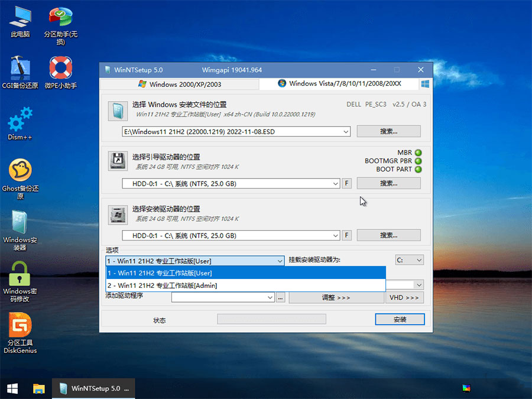
Task: Click the F button beside the boot drive
Action: (x=346, y=183)
